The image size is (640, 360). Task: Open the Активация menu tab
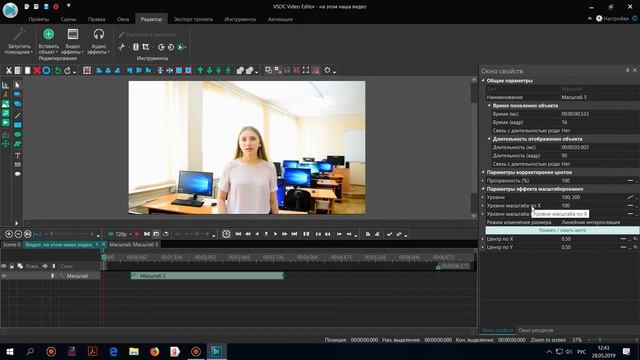pos(280,19)
